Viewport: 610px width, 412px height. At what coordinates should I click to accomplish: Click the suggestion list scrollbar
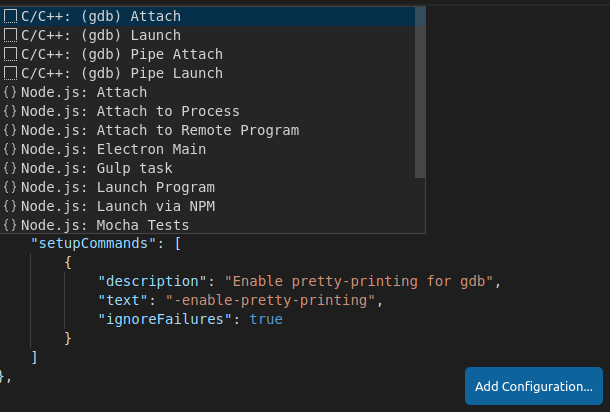420,92
